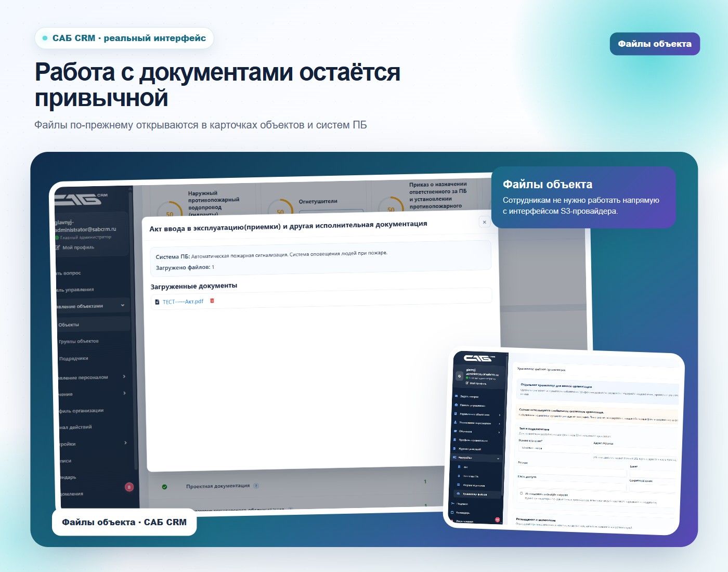The width and height of the screenshot is (728, 572).
Task: Open Группы объектов in the large sidebar
Action: pos(79,341)
